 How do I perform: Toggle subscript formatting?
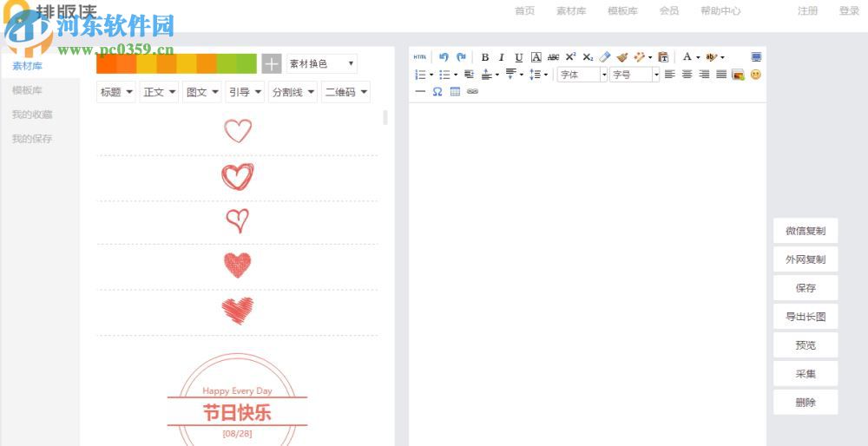coord(588,57)
